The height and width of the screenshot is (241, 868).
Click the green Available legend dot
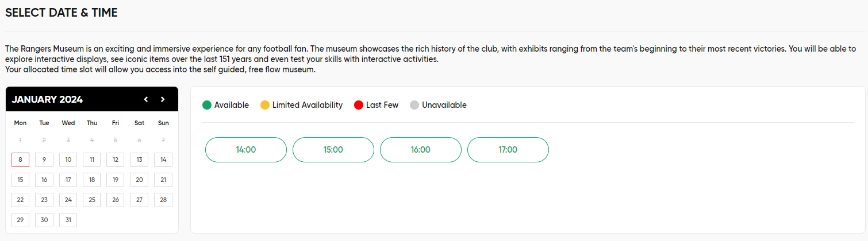coord(207,105)
